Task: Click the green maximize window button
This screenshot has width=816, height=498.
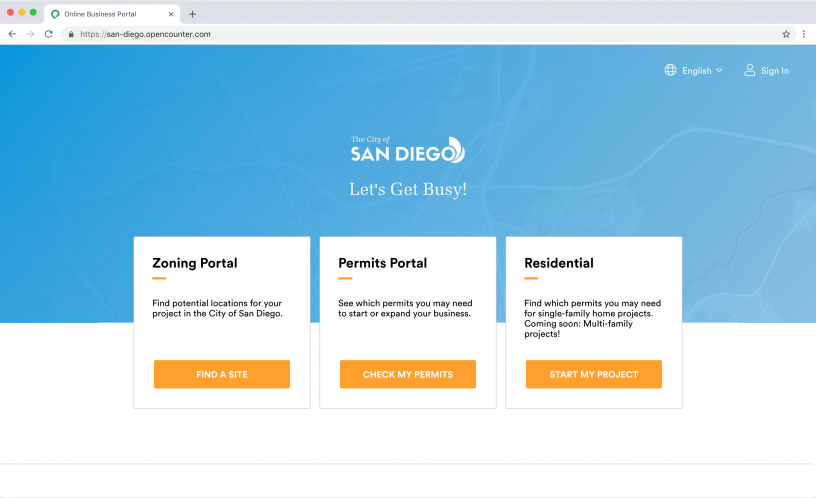Action: [33, 12]
